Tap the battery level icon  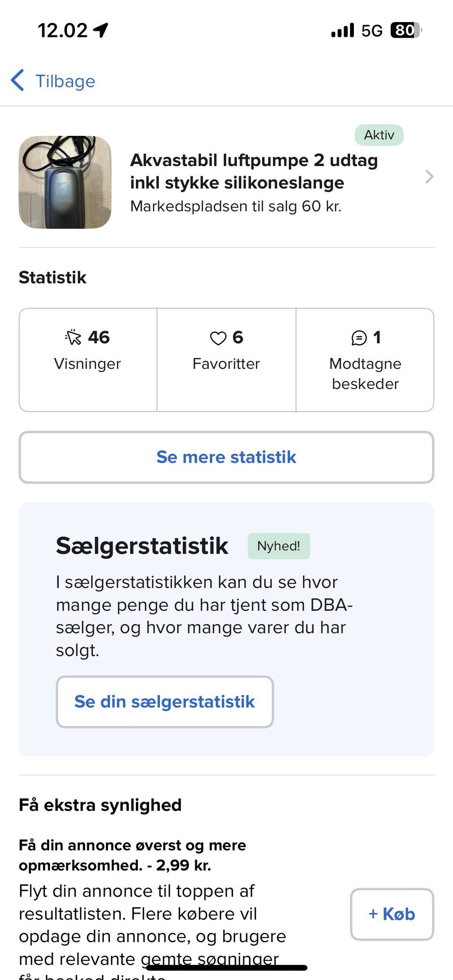point(406,31)
